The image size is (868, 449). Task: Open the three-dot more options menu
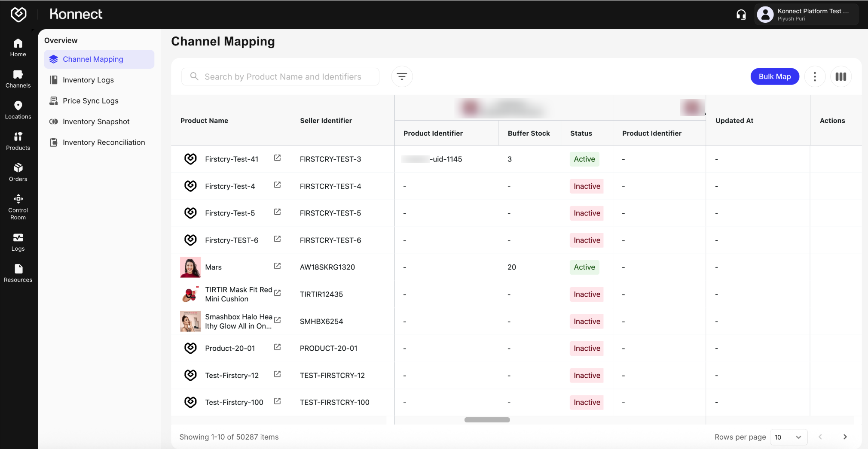(x=815, y=76)
